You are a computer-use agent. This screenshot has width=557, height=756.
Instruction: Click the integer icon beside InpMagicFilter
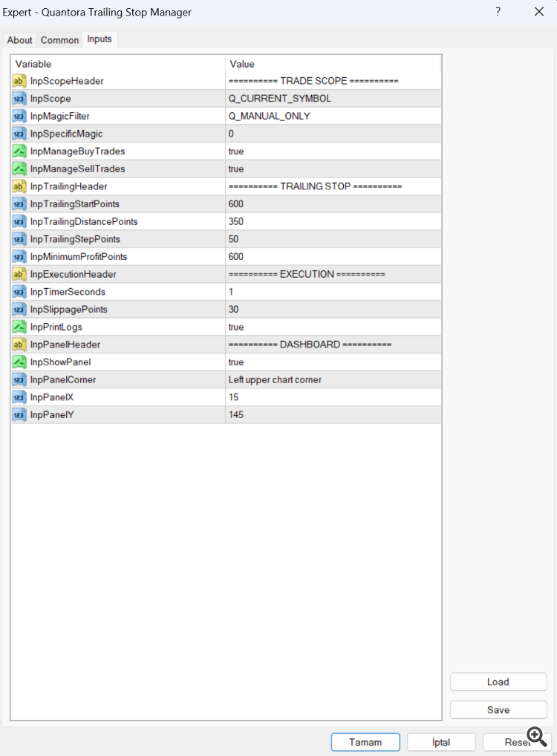(19, 116)
